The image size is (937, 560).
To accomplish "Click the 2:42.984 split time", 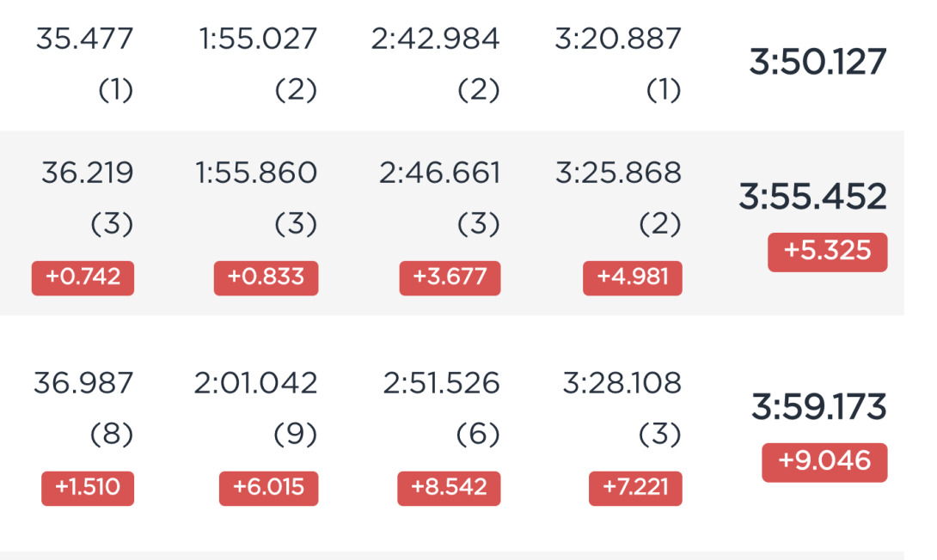I will pyautogui.click(x=435, y=40).
